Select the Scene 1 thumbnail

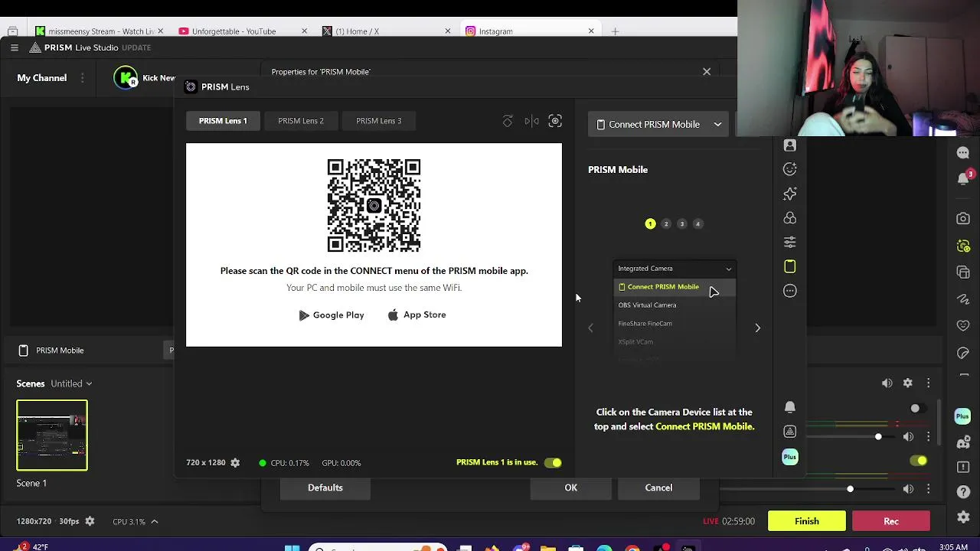point(52,435)
